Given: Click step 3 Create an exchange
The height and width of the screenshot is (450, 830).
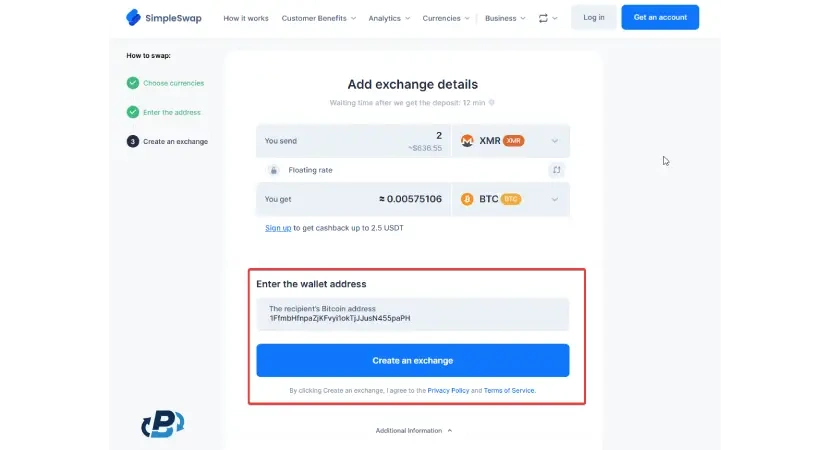Looking at the screenshot, I should [x=167, y=141].
